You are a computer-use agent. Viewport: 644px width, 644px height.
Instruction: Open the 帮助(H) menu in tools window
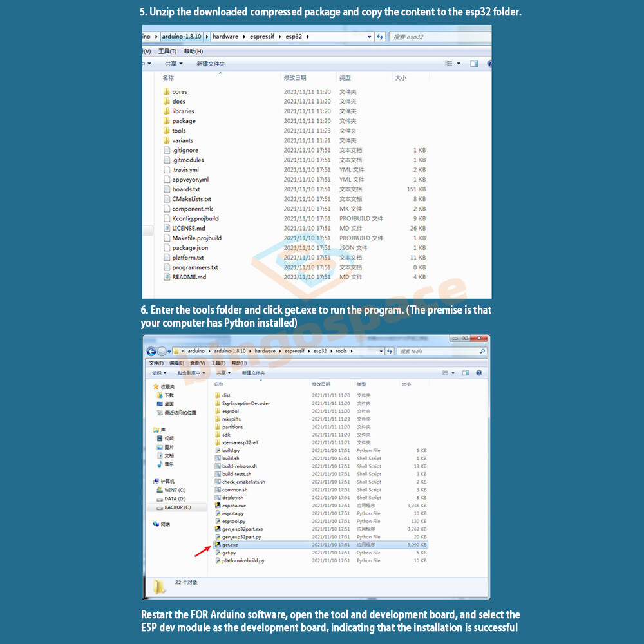[239, 363]
